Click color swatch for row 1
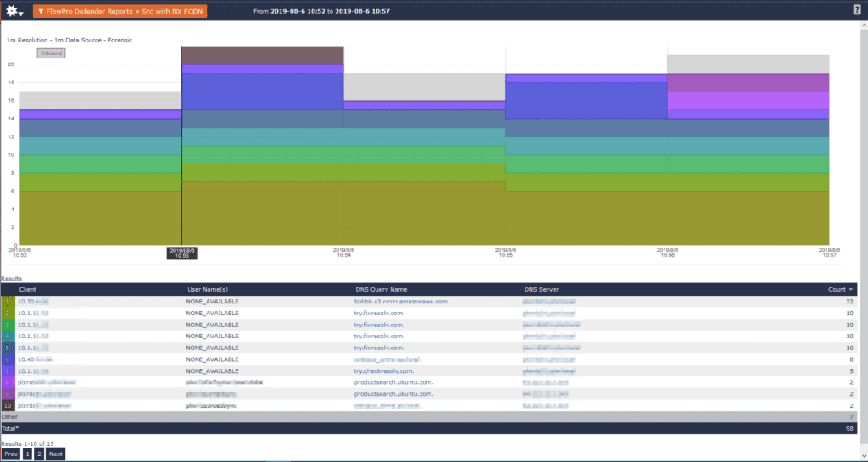 click(x=8, y=302)
